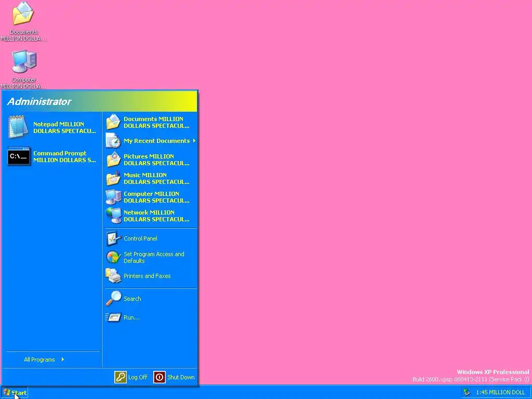Expand the All Programs arrow
Image resolution: width=532 pixels, height=399 pixels.
pyautogui.click(x=63, y=360)
